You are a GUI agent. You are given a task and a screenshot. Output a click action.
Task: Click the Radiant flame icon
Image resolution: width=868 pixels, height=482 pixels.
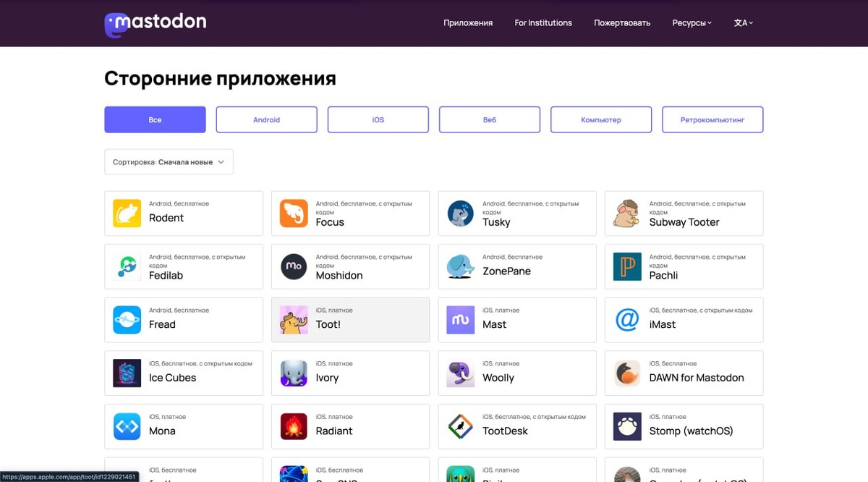[x=294, y=427]
